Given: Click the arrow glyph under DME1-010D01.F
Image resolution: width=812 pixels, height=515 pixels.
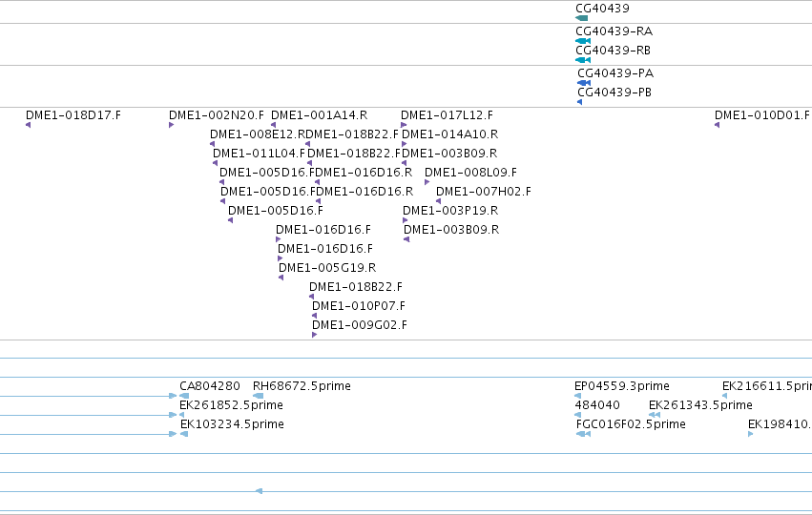Looking at the screenshot, I should pos(717,125).
